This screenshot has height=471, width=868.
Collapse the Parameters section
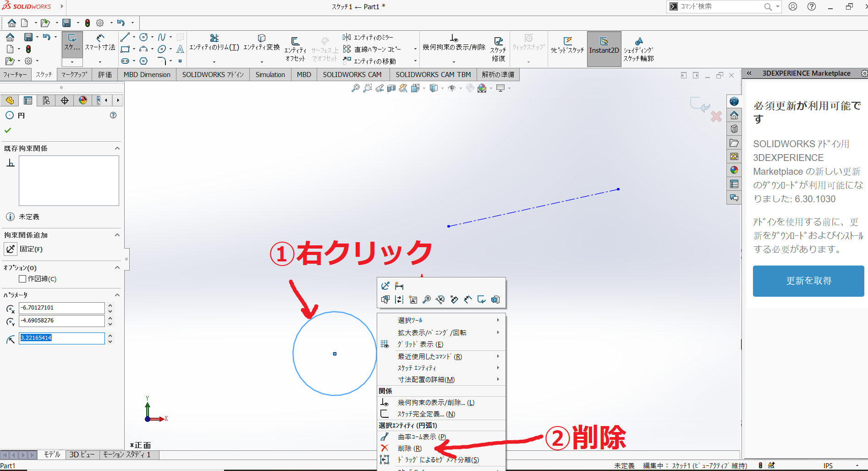tap(117, 295)
